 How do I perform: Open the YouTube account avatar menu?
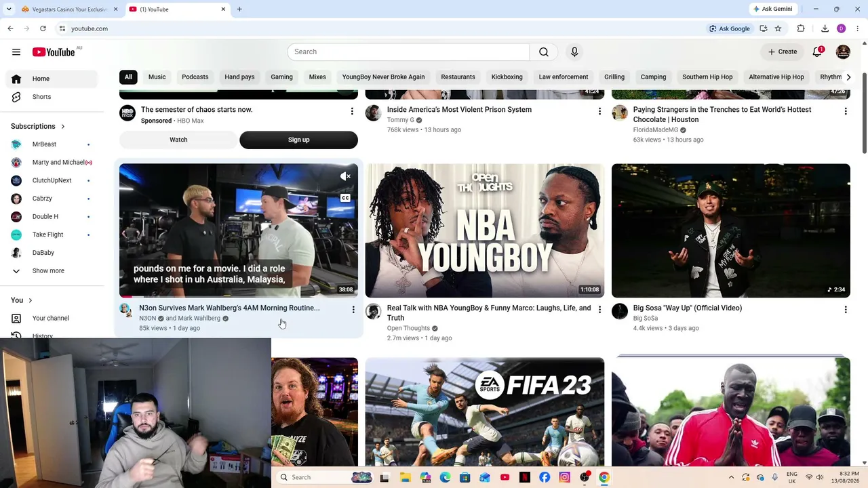844,52
